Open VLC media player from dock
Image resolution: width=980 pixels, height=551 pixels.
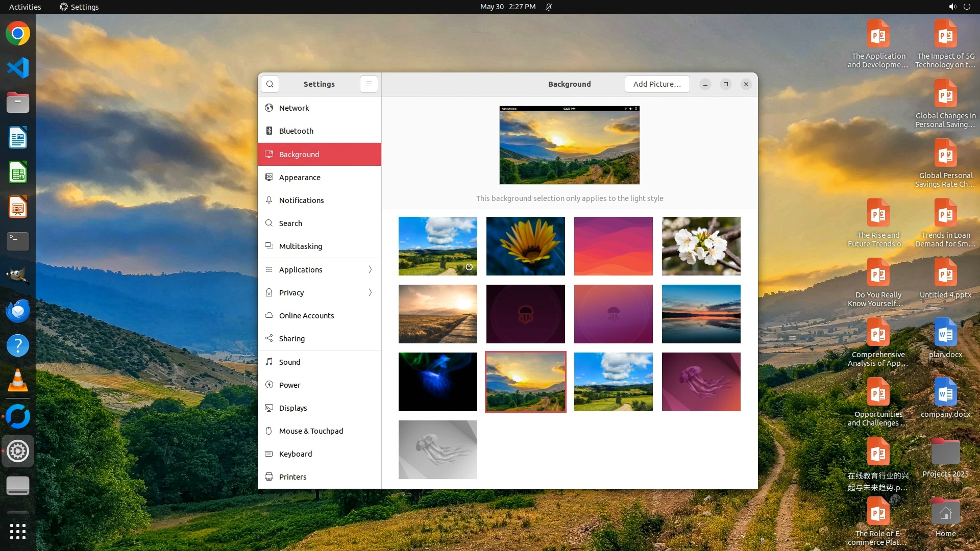pyautogui.click(x=18, y=381)
